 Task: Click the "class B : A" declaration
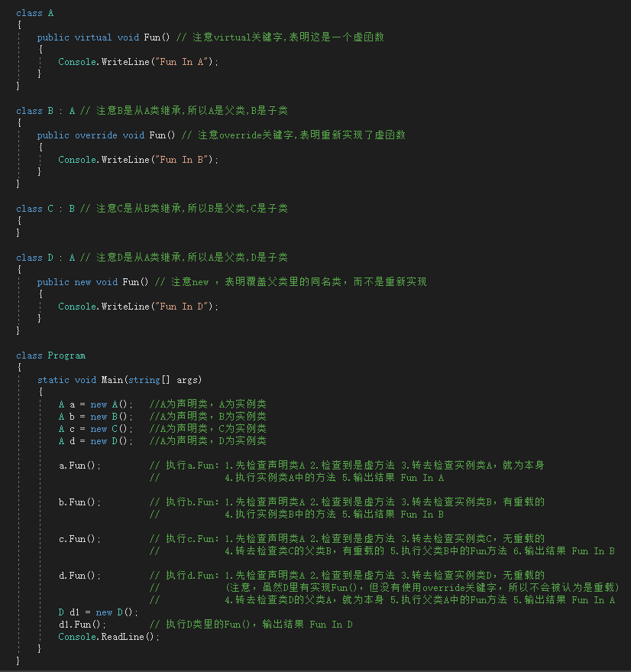(45, 111)
